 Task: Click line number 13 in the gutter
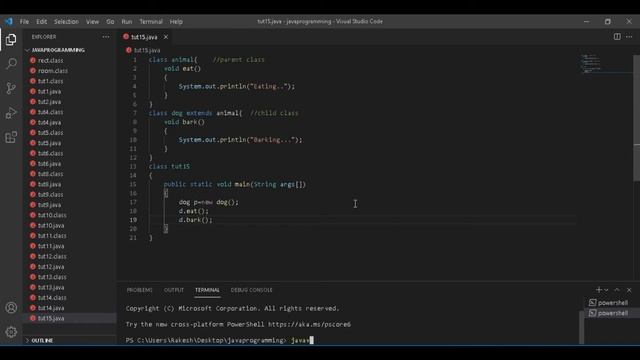(133, 167)
